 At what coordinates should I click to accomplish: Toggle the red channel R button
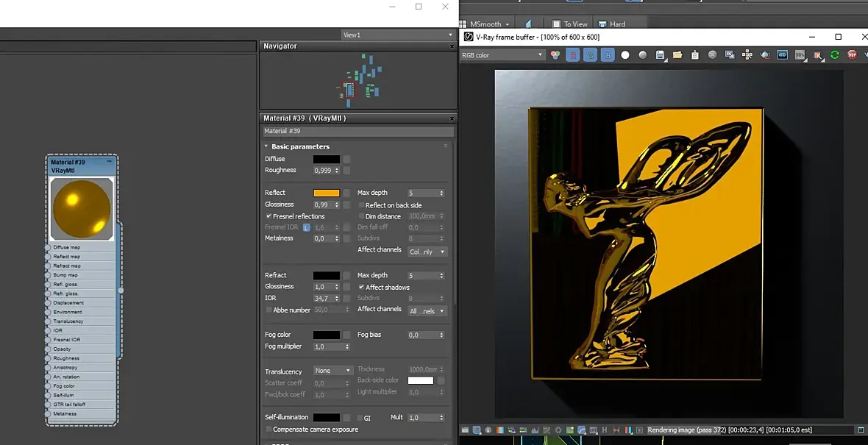(x=573, y=54)
